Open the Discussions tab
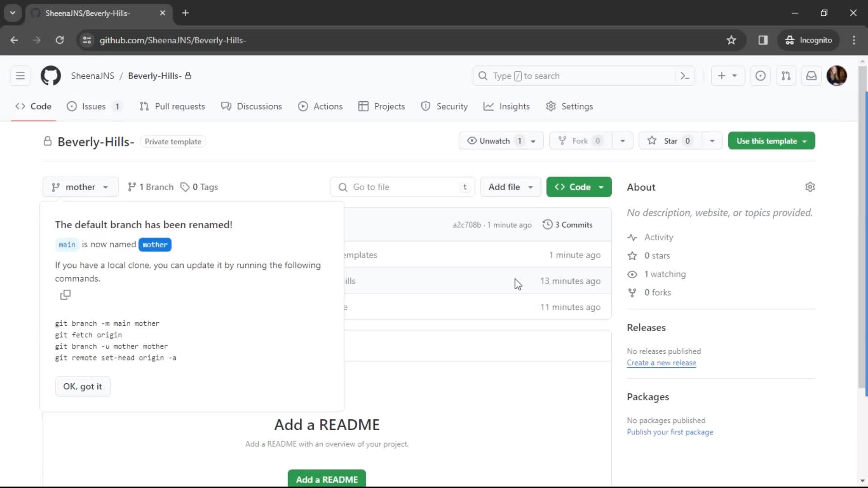The height and width of the screenshot is (488, 868). pyautogui.click(x=251, y=107)
